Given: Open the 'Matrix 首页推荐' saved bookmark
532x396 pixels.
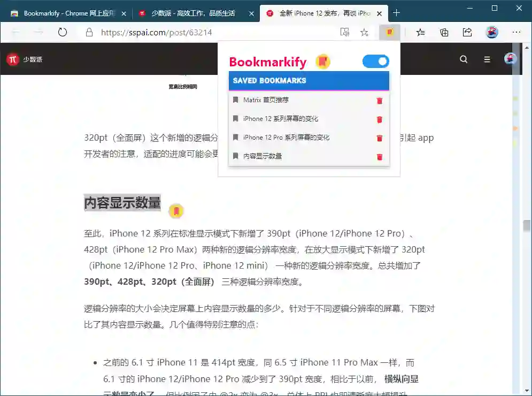Looking at the screenshot, I should point(266,100).
